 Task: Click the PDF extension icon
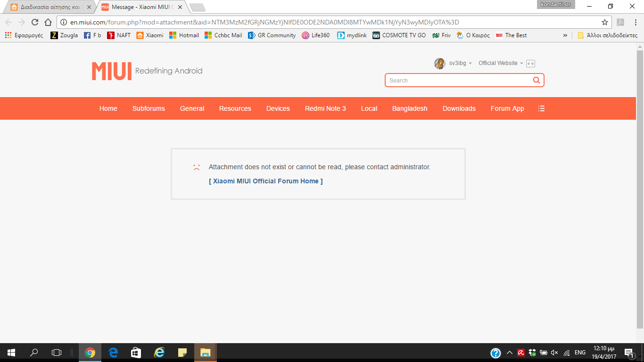(620, 22)
